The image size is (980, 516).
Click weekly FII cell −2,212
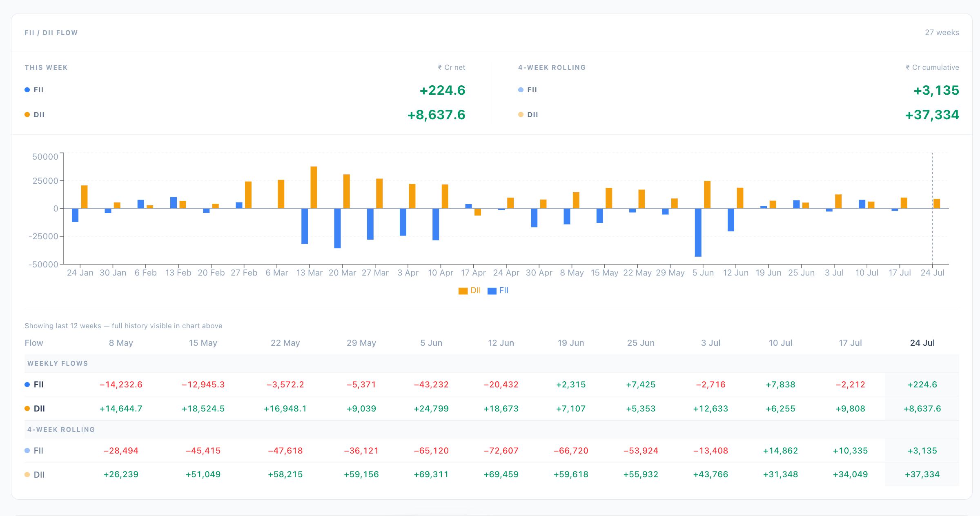click(x=850, y=385)
